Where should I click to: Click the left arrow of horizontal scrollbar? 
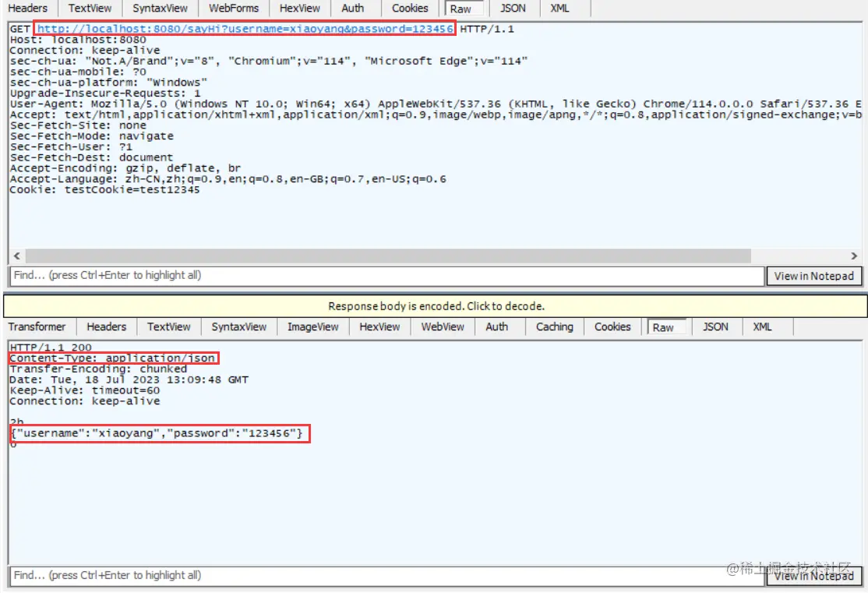coord(16,256)
